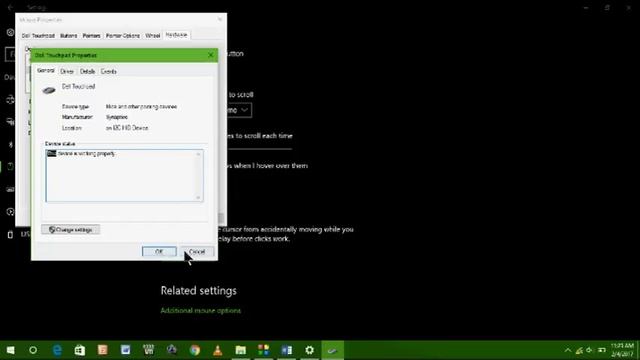Switch to the Driver tab
Image resolution: width=640 pixels, height=360 pixels.
coord(67,71)
